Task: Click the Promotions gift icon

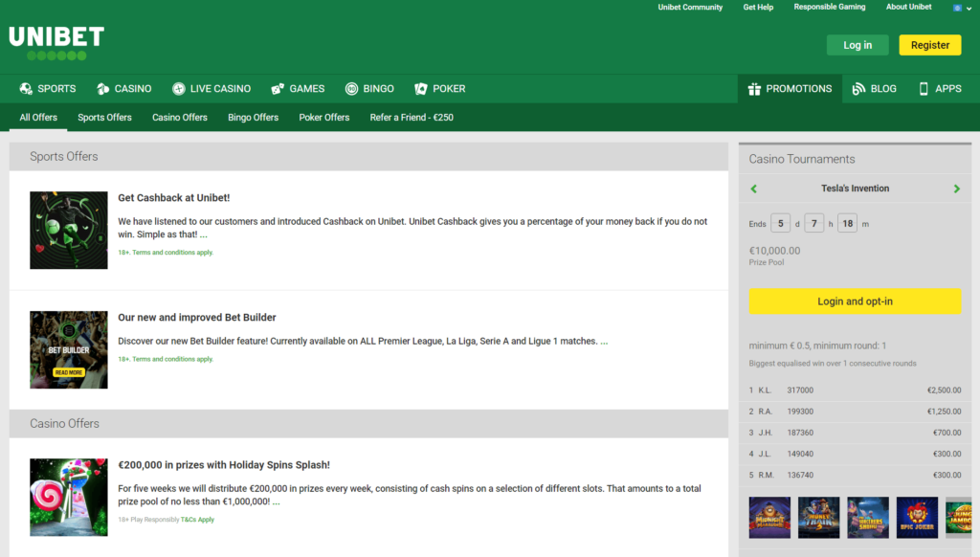Action: (x=754, y=89)
